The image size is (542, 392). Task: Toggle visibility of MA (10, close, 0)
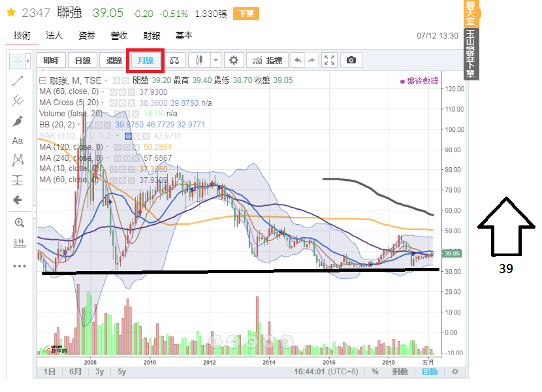tap(114, 169)
